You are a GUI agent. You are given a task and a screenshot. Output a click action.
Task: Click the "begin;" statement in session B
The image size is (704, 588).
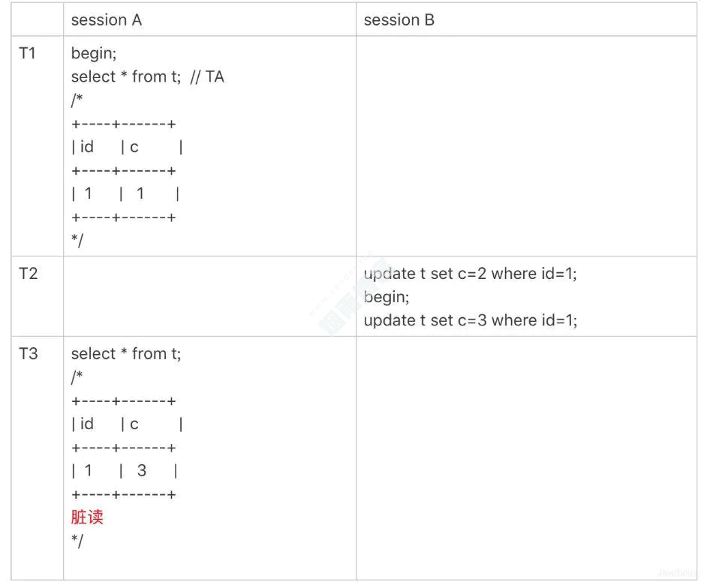coord(387,297)
